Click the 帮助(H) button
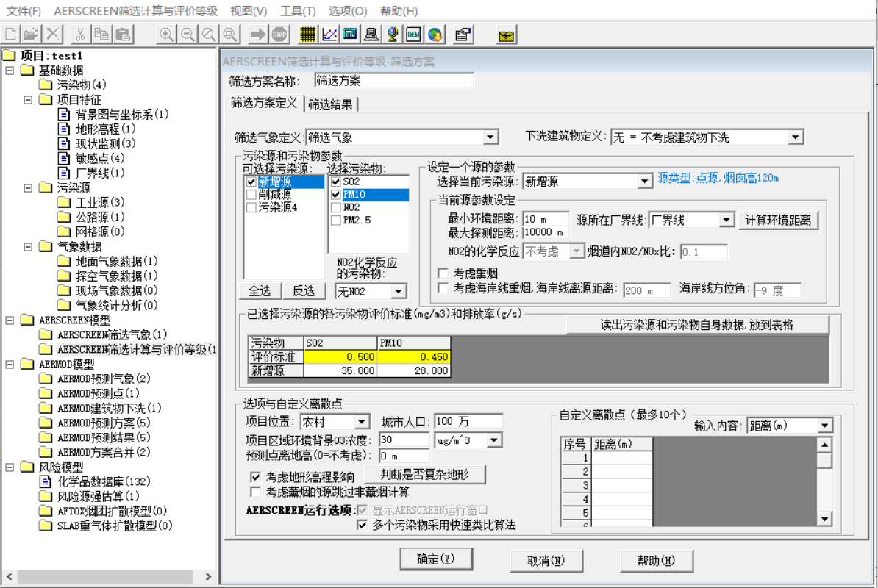Viewport: 878px width, 588px height. (656, 560)
